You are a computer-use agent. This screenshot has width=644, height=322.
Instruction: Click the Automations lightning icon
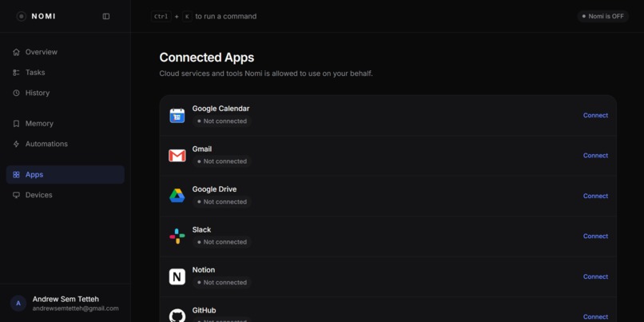(x=16, y=144)
